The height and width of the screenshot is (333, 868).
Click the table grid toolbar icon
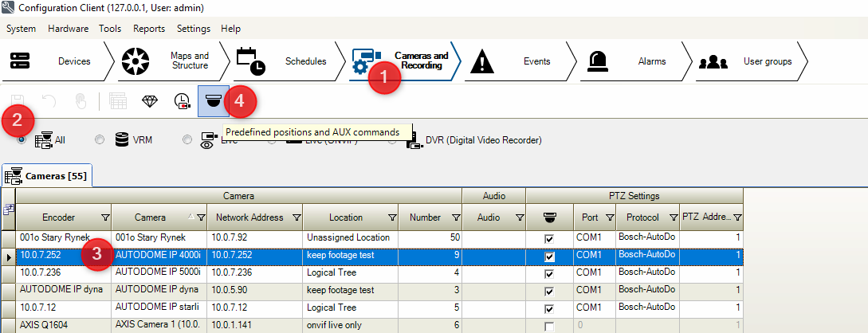(x=118, y=101)
